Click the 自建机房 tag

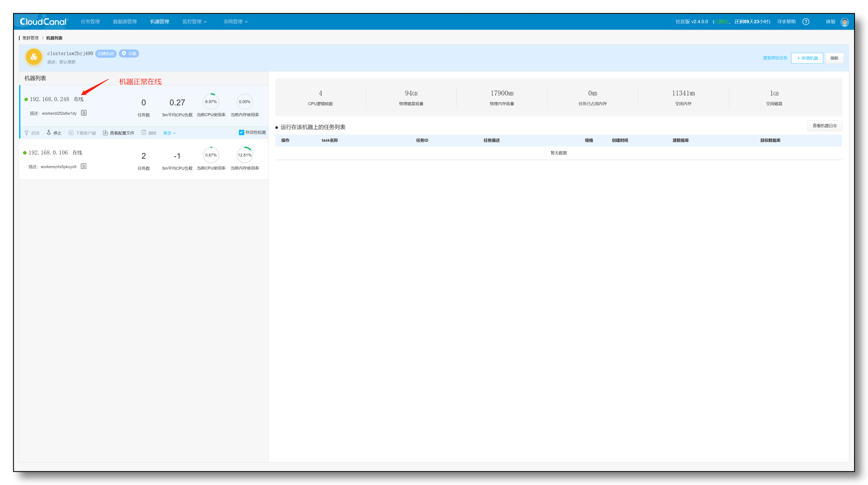(x=106, y=54)
